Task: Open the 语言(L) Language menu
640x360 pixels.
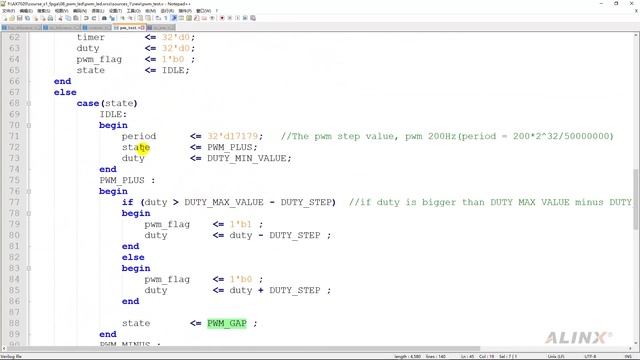Action: (x=98, y=11)
